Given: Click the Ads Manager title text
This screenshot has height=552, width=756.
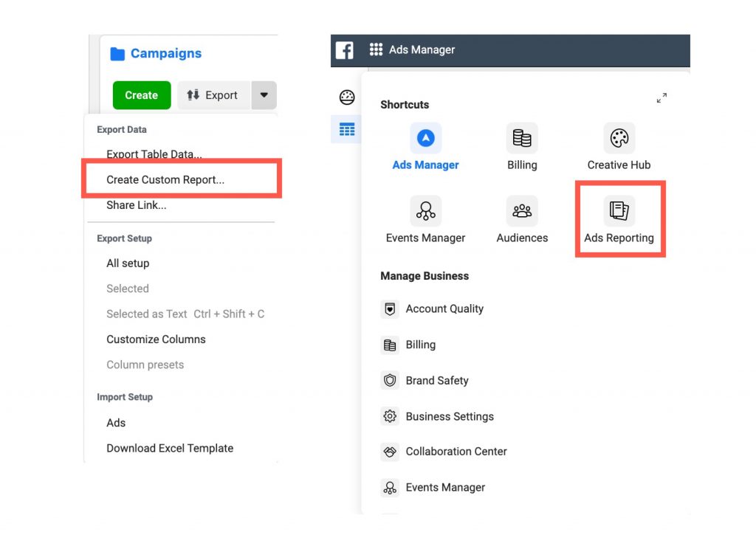Looking at the screenshot, I should 422,49.
